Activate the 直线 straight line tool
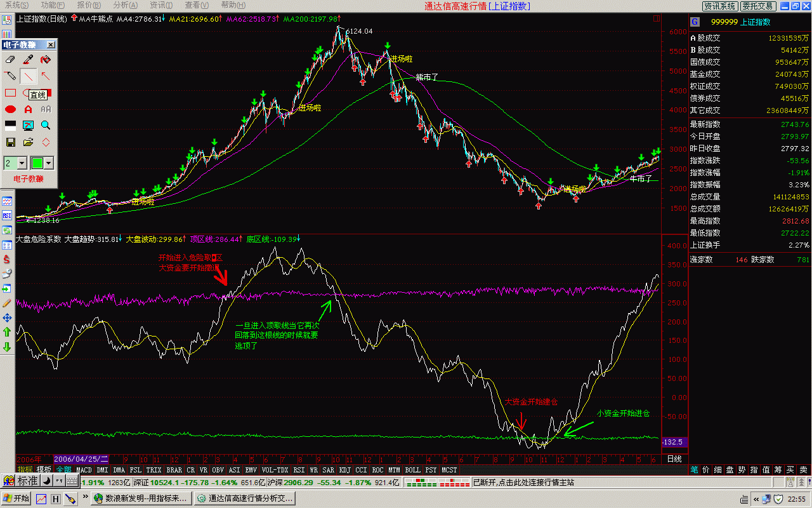812x508 pixels. (x=28, y=76)
